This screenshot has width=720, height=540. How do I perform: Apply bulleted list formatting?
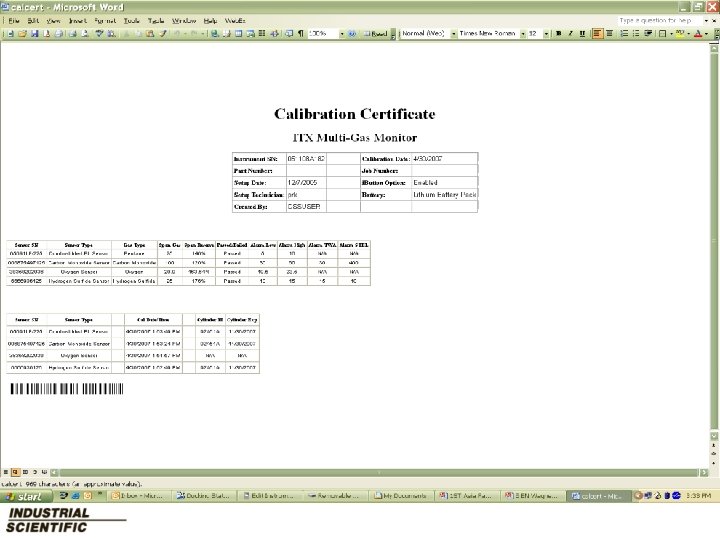[636, 34]
